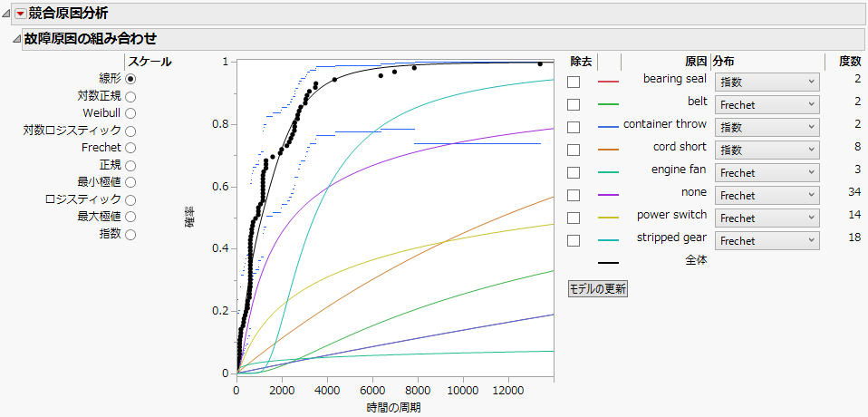Check the 除去 box for stripped gear
The width and height of the screenshot is (868, 417).
[574, 241]
